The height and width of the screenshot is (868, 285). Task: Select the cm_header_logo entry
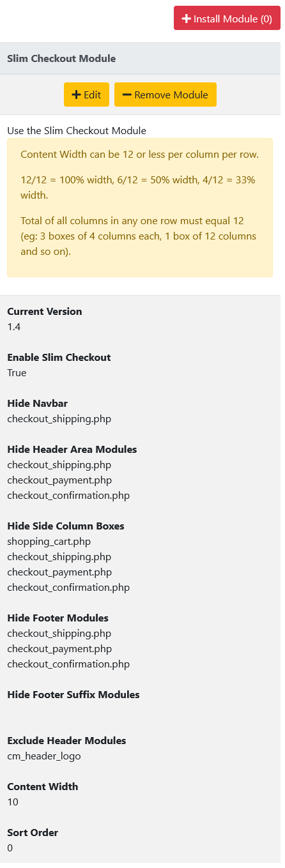click(x=44, y=756)
